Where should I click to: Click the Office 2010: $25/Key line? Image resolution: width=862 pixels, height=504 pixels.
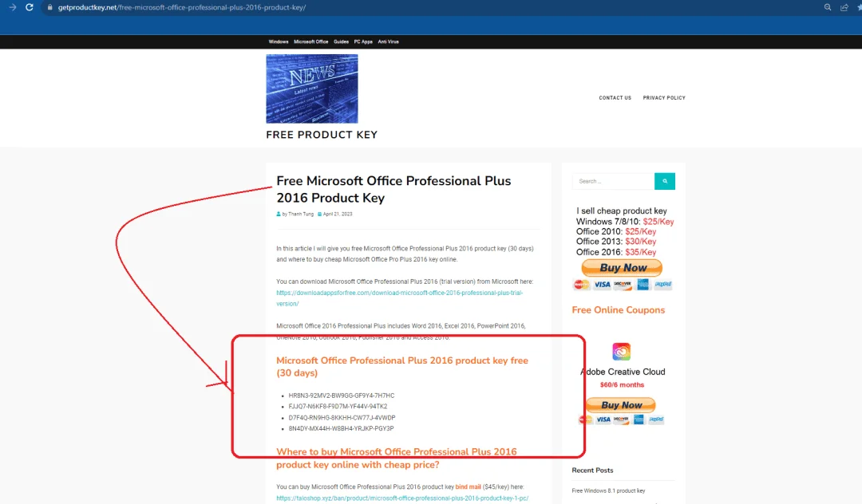pos(615,232)
